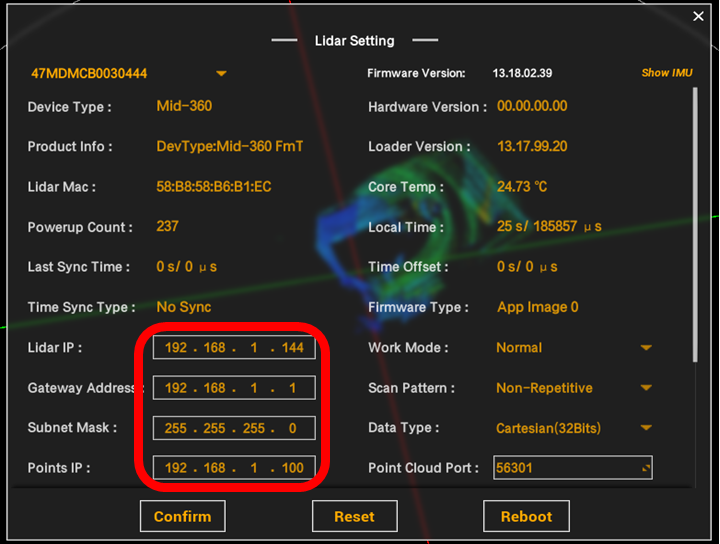Viewport: 720px width, 544px height.
Task: Select the Points IP first octet 192
Action: [x=176, y=468]
